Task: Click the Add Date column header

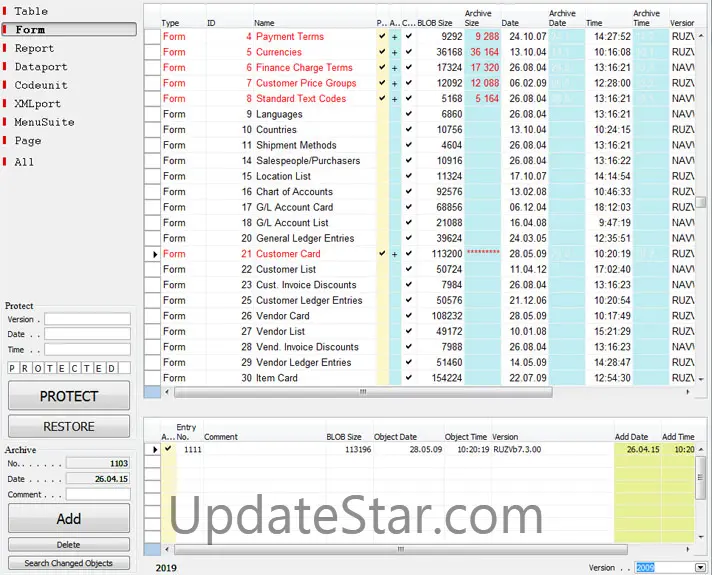Action: click(631, 437)
